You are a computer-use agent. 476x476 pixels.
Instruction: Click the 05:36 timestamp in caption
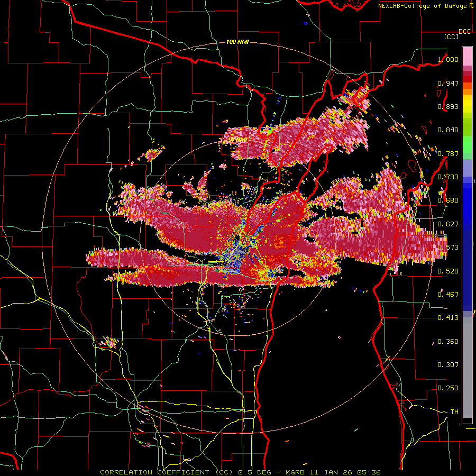[x=369, y=472]
